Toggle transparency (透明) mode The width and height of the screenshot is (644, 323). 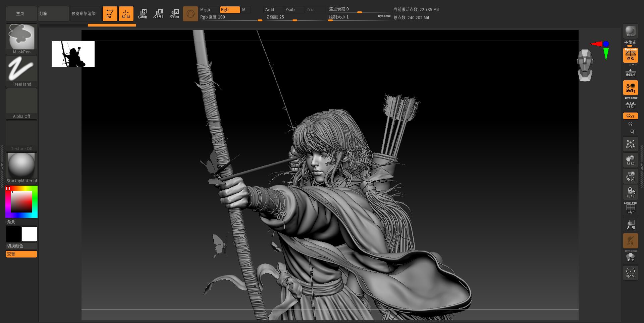click(x=630, y=224)
